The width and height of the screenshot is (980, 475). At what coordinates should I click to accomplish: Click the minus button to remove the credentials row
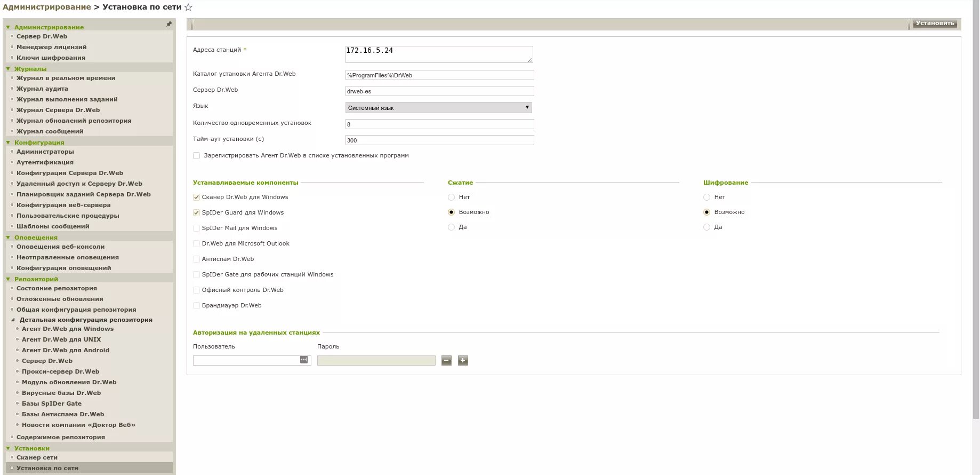447,361
